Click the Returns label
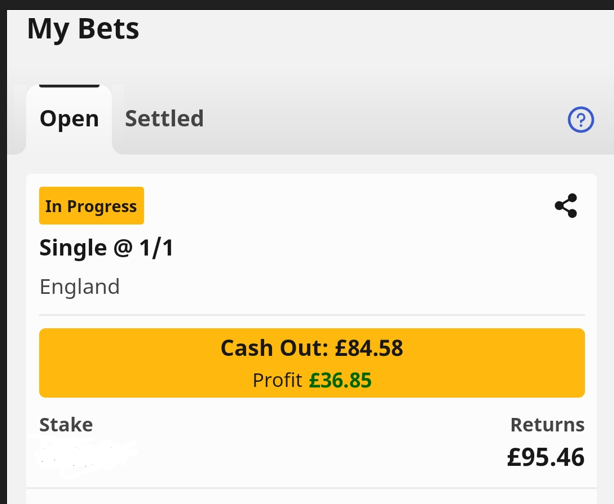This screenshot has width=614, height=504. (547, 425)
